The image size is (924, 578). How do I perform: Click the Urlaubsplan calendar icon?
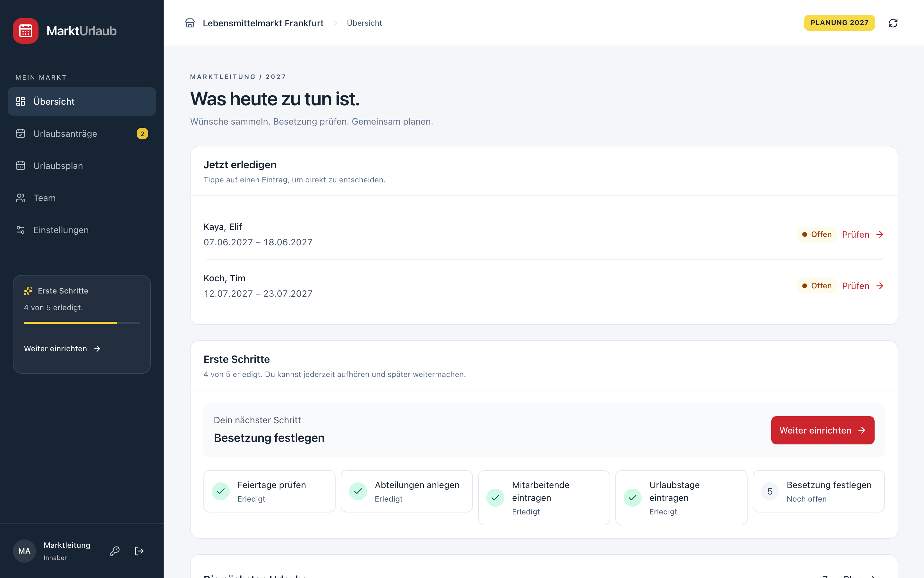tap(21, 165)
